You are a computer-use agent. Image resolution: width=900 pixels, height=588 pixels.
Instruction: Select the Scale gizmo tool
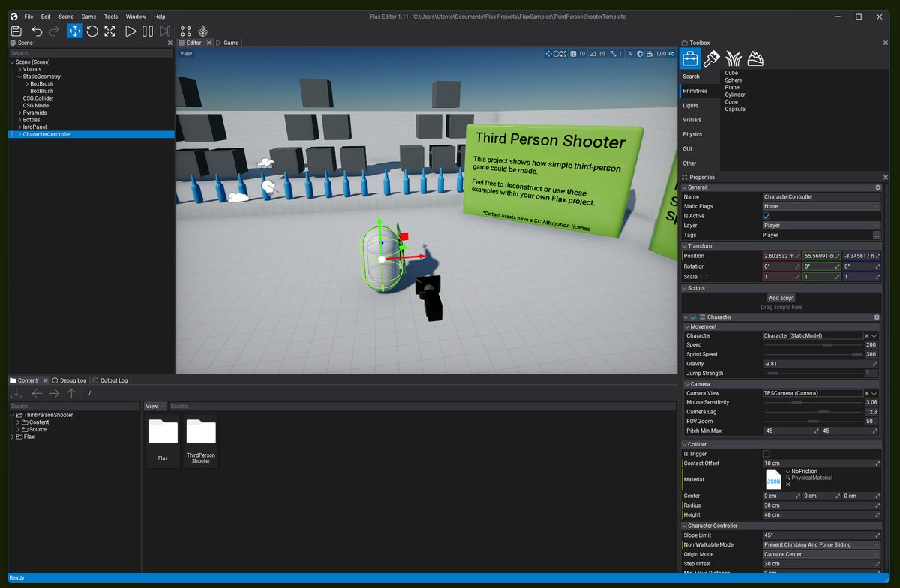pyautogui.click(x=110, y=31)
